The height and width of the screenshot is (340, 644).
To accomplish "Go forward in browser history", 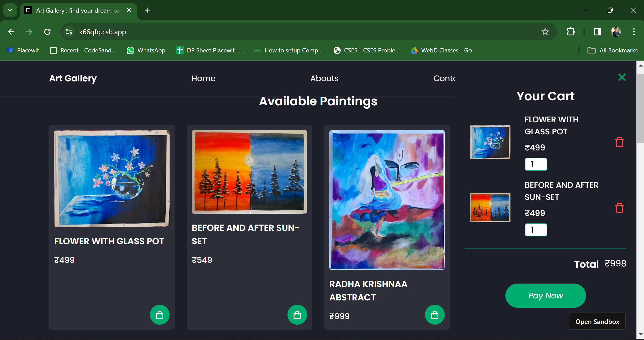I will [x=29, y=32].
